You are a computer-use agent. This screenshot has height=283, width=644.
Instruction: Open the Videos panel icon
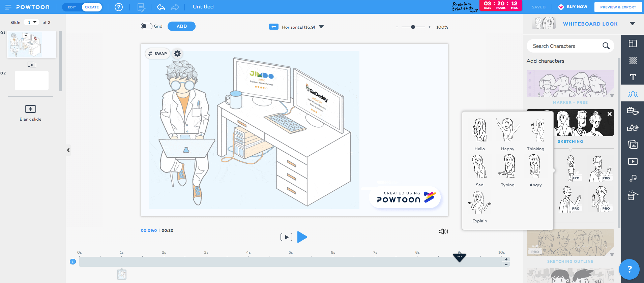click(633, 161)
